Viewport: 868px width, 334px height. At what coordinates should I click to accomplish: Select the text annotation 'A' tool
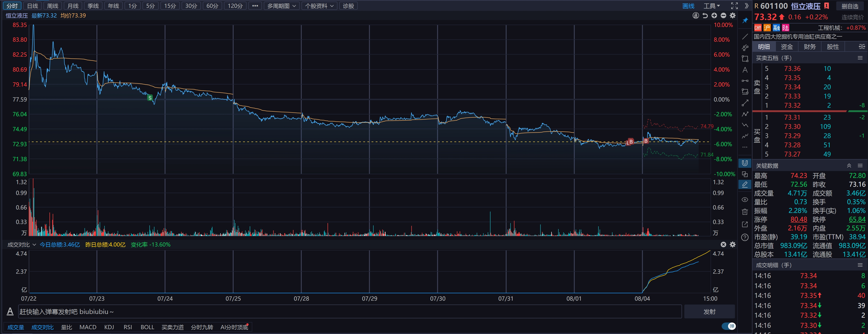745,70
